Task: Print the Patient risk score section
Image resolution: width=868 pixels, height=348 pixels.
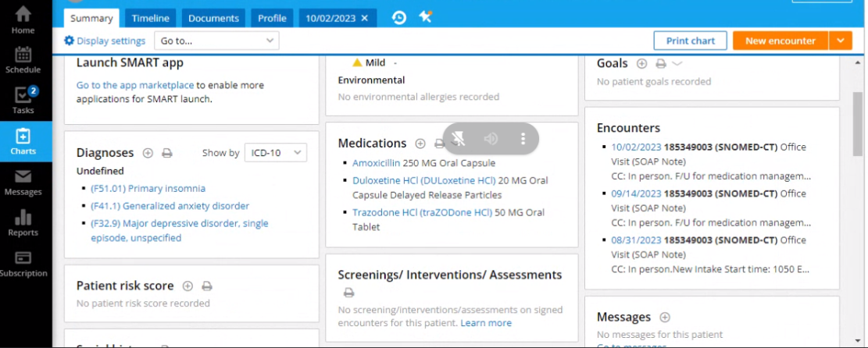Action: (x=207, y=286)
